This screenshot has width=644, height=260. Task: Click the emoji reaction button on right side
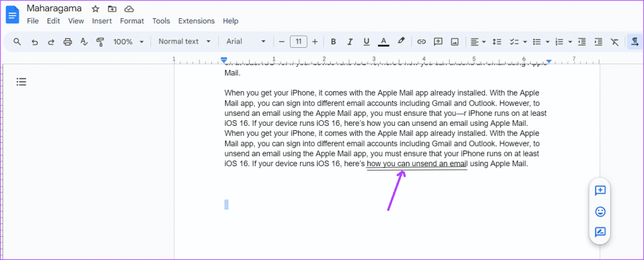pos(599,212)
